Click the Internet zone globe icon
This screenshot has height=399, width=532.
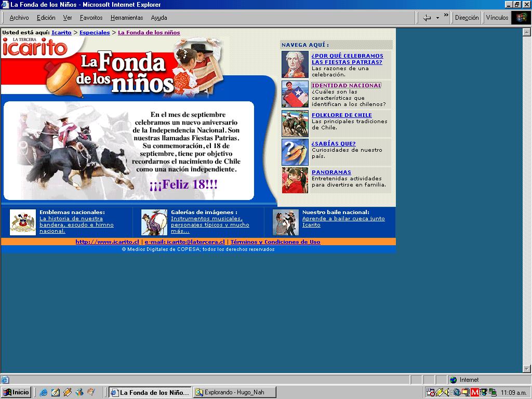(x=453, y=380)
